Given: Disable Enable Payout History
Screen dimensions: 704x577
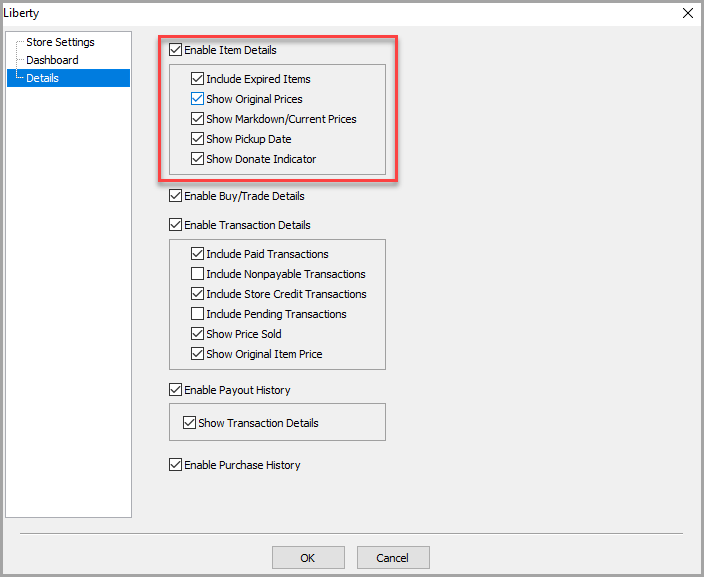Looking at the screenshot, I should pos(176,390).
